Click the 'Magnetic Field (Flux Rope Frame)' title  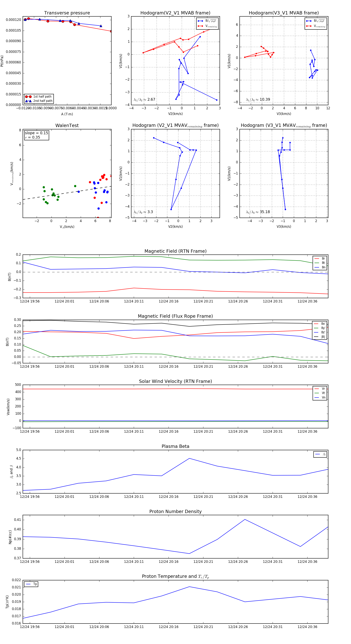click(x=175, y=316)
